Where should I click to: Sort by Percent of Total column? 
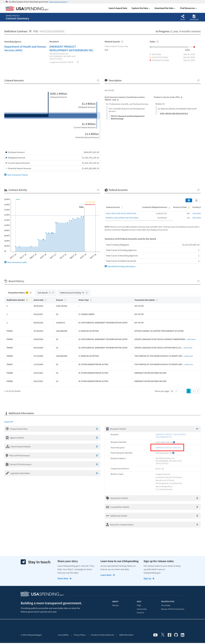(189, 207)
